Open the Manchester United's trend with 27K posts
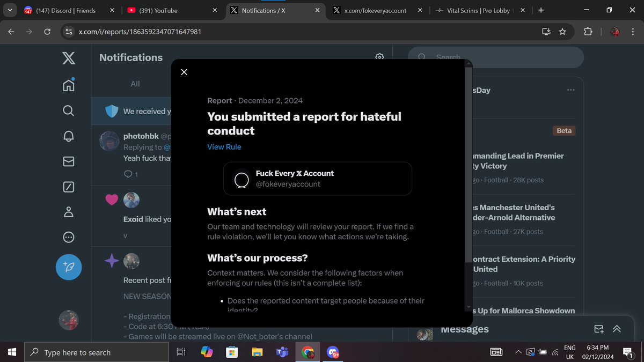The width and height of the screenshot is (644, 362). tap(523, 219)
